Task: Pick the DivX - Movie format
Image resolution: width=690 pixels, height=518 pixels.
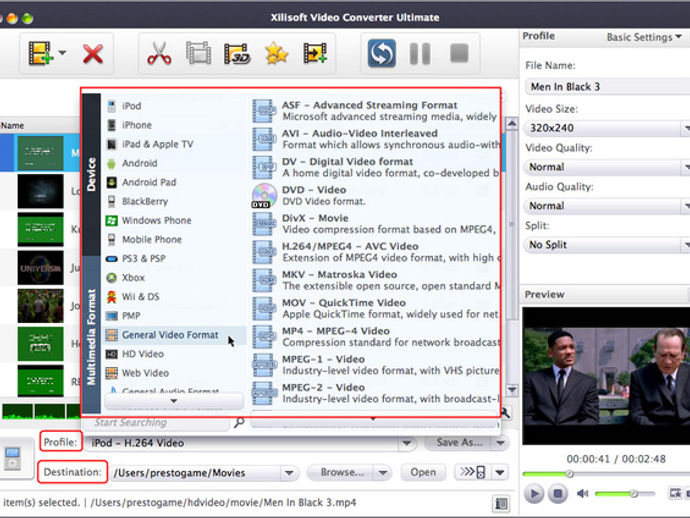Action: (x=375, y=224)
